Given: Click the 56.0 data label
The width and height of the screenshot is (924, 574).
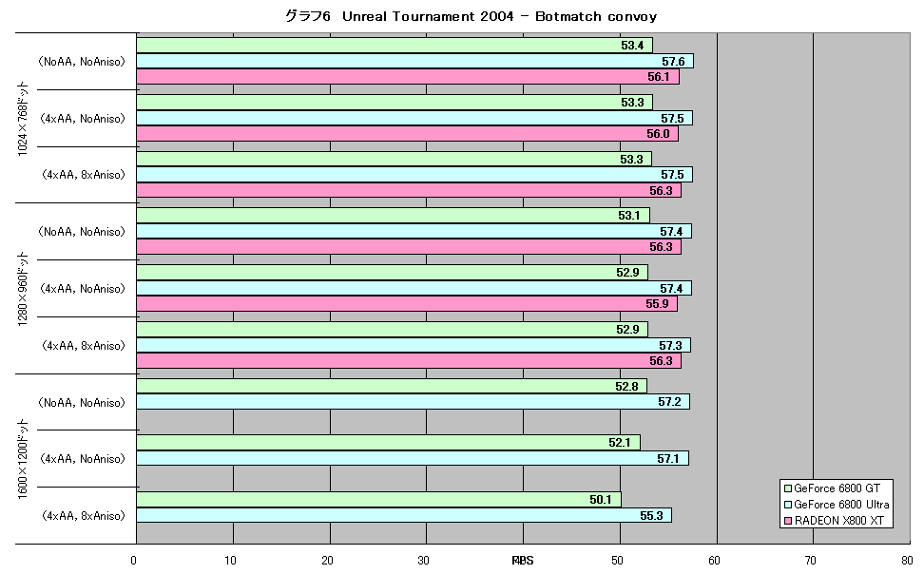Looking at the screenshot, I should [658, 134].
